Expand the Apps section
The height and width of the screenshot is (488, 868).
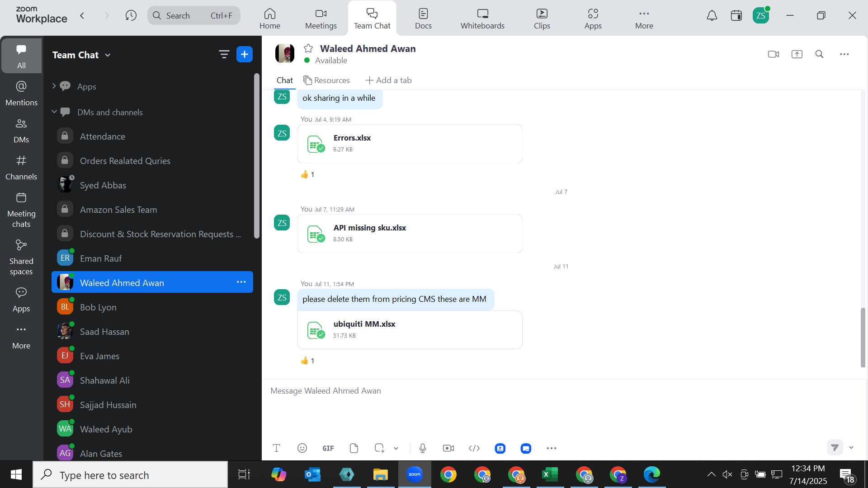[x=54, y=86]
